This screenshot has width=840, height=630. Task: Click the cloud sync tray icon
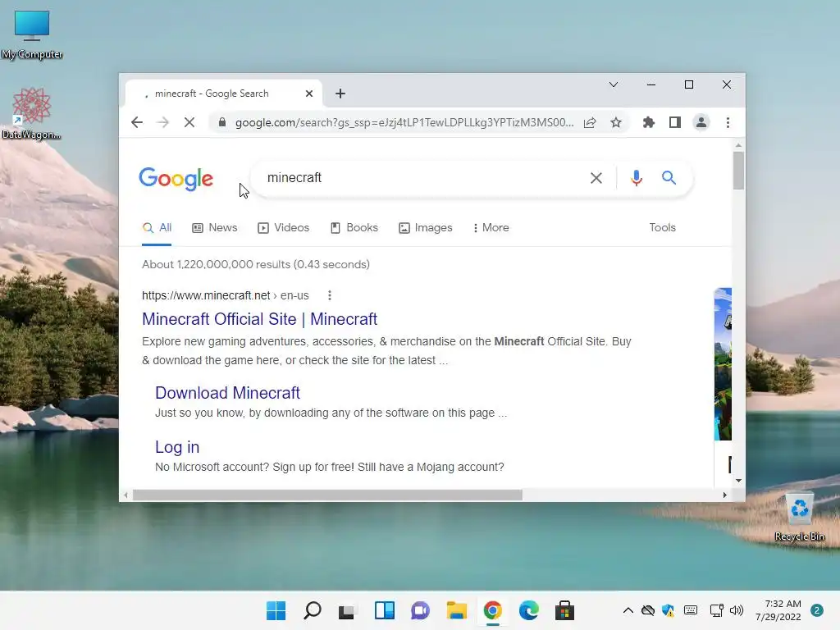pos(648,610)
